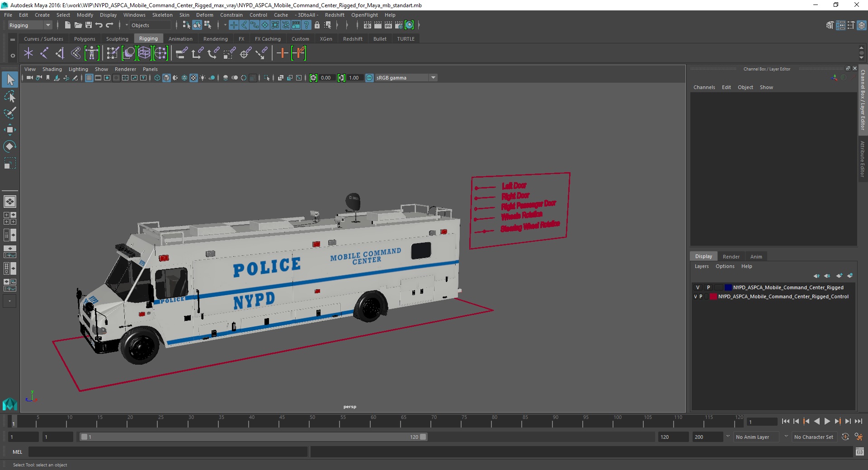The height and width of the screenshot is (470, 868).
Task: Click the Parent Constraint shelf icon
Action: (182, 53)
